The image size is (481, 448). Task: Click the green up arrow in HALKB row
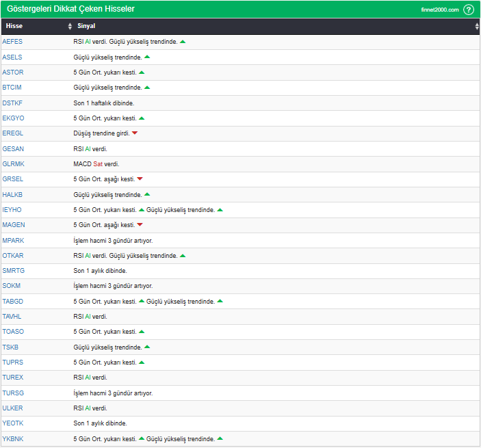(147, 194)
